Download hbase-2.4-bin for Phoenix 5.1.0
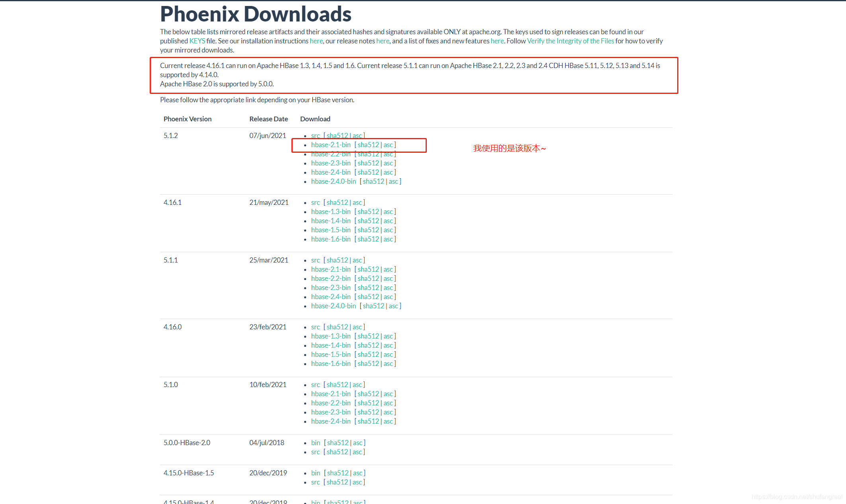Image resolution: width=846 pixels, height=504 pixels. 330,421
